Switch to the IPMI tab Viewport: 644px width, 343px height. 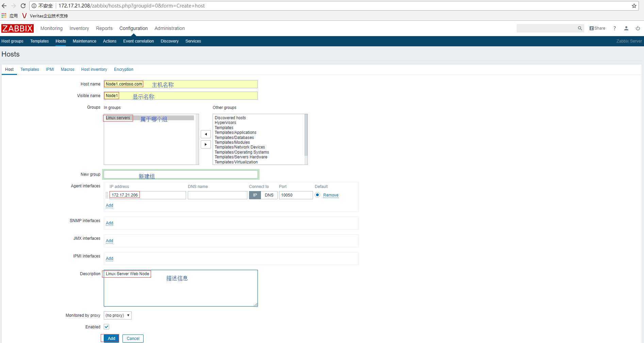tap(50, 69)
